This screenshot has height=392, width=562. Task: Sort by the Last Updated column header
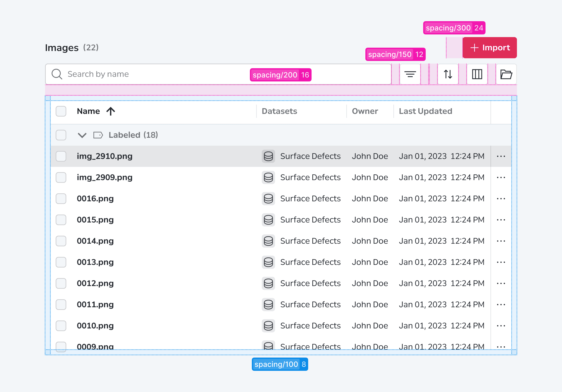coord(425,111)
